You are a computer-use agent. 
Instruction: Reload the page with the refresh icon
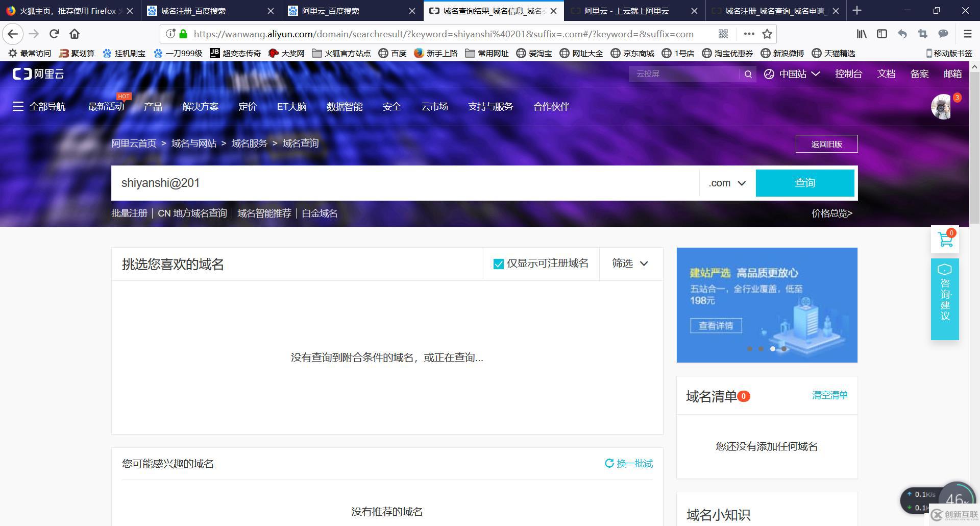pos(54,34)
